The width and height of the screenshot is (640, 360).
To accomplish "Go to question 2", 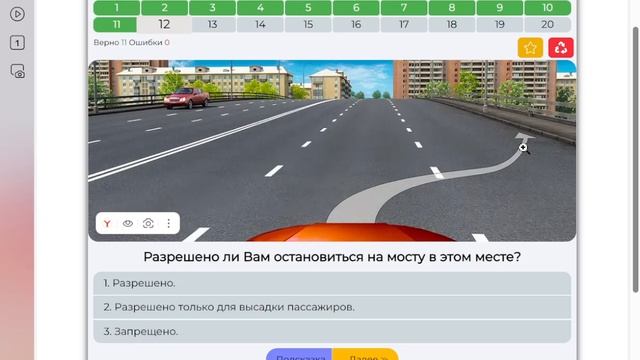I will (x=164, y=8).
